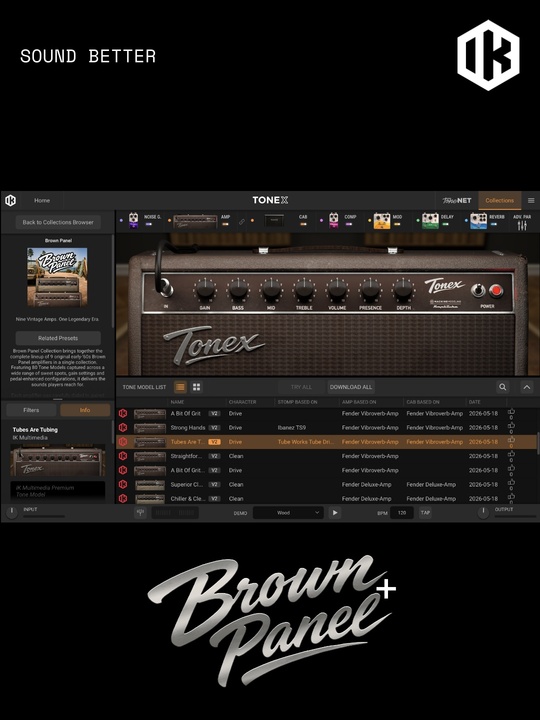Open the DEMO Wood dropdown
Viewport: 540px width, 720px height.
pos(288,512)
